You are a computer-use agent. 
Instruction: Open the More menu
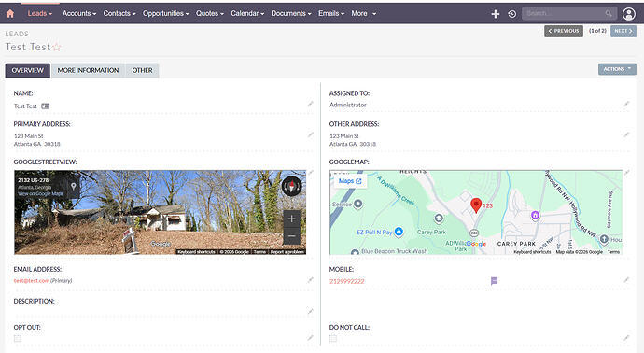coord(363,14)
